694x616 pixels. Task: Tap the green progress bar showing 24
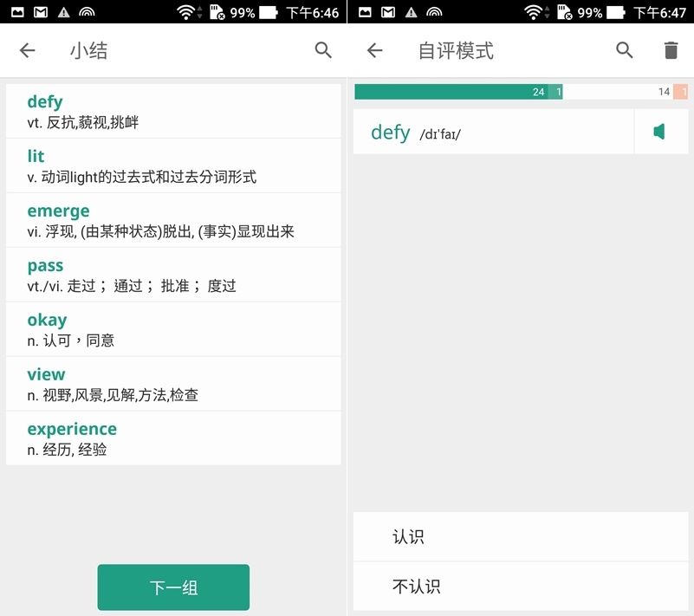[x=451, y=92]
